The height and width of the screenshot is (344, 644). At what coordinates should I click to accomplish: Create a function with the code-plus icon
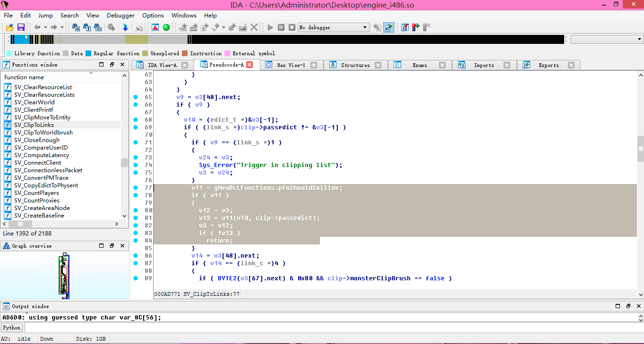pyautogui.click(x=183, y=27)
